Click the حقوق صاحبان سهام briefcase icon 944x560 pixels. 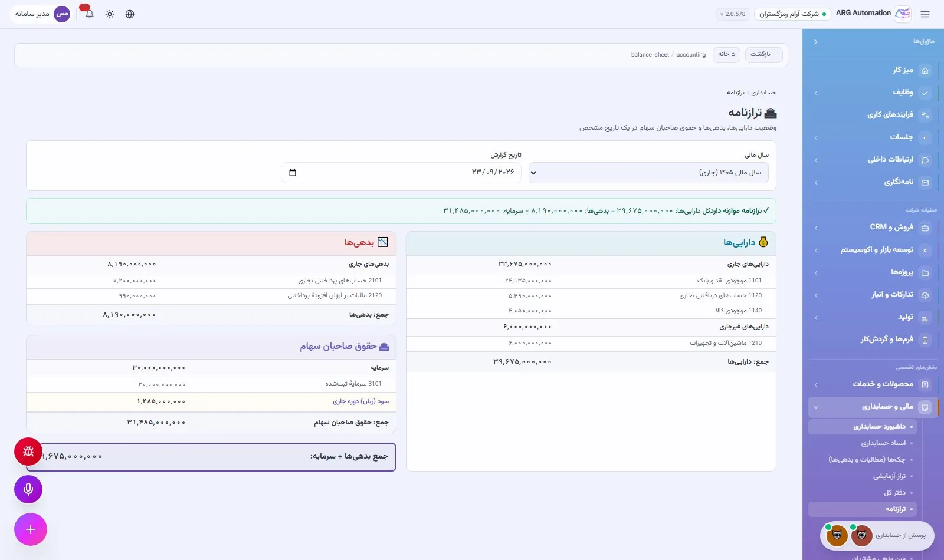point(384,347)
